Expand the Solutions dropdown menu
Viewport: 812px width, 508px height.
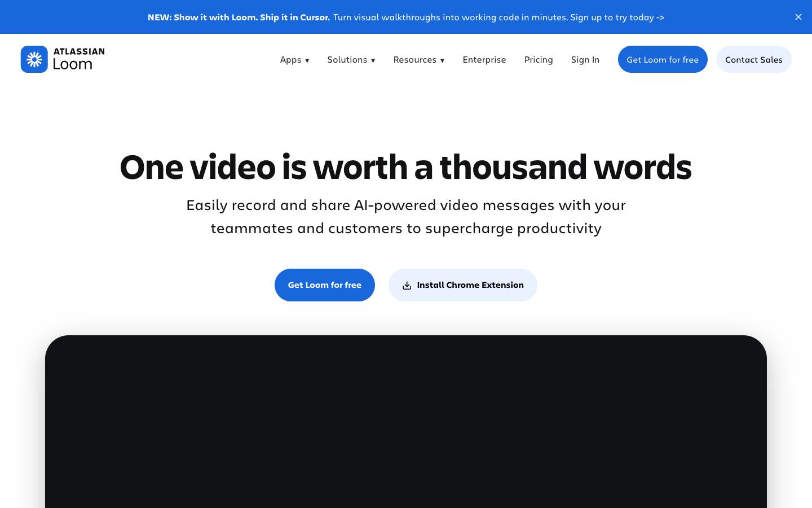(351, 59)
